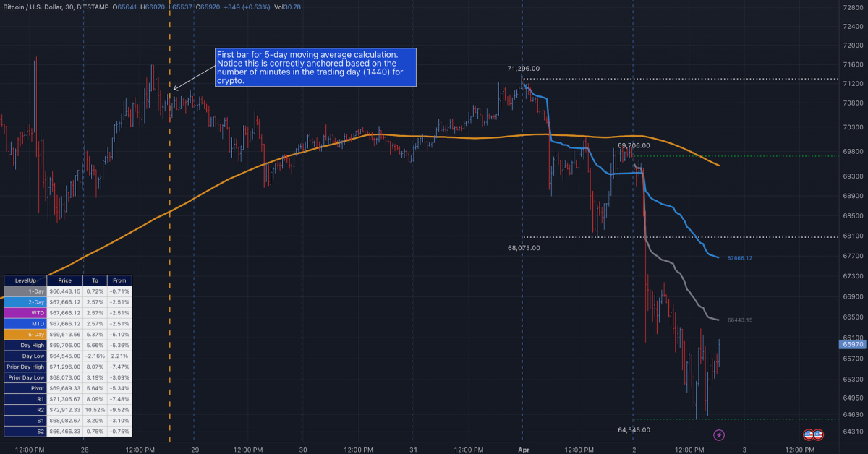Click the 64,545.00 day low label
This screenshot has height=454, width=868.
(634, 429)
